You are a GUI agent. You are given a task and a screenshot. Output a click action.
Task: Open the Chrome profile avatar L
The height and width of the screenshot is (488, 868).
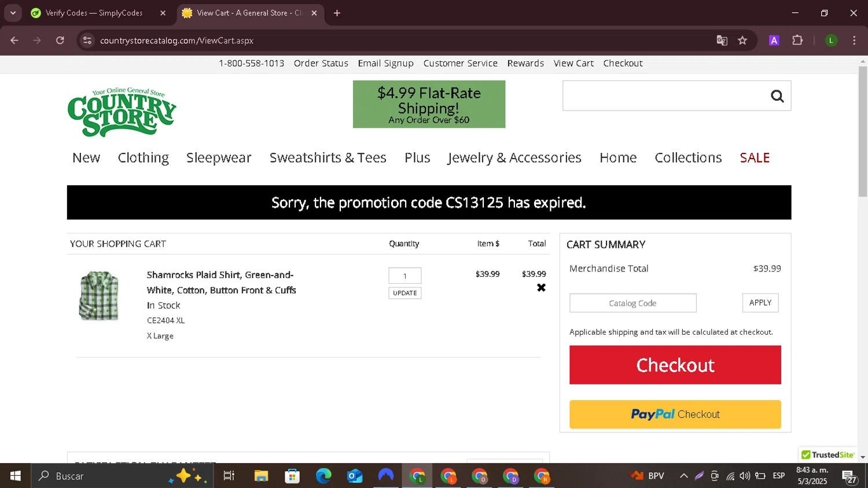click(x=831, y=41)
